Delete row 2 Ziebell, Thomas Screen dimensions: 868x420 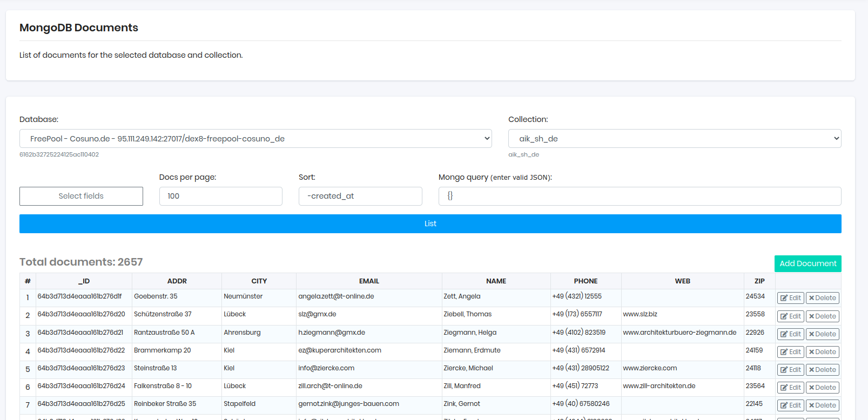(x=823, y=316)
